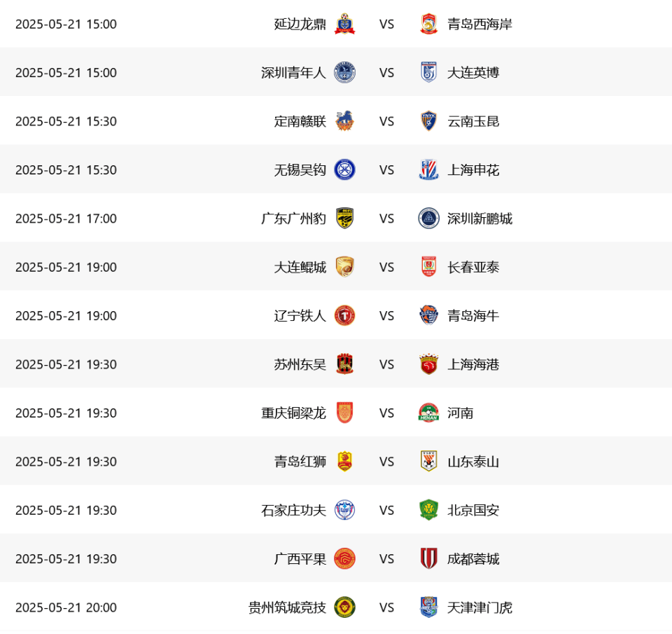
Task: Select VS in 大连鲲城 against 长春亚泰 row
Action: point(386,267)
